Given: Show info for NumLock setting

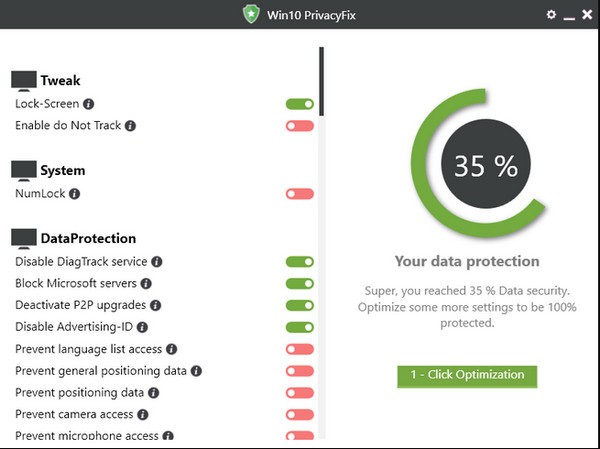Looking at the screenshot, I should click(75, 194).
